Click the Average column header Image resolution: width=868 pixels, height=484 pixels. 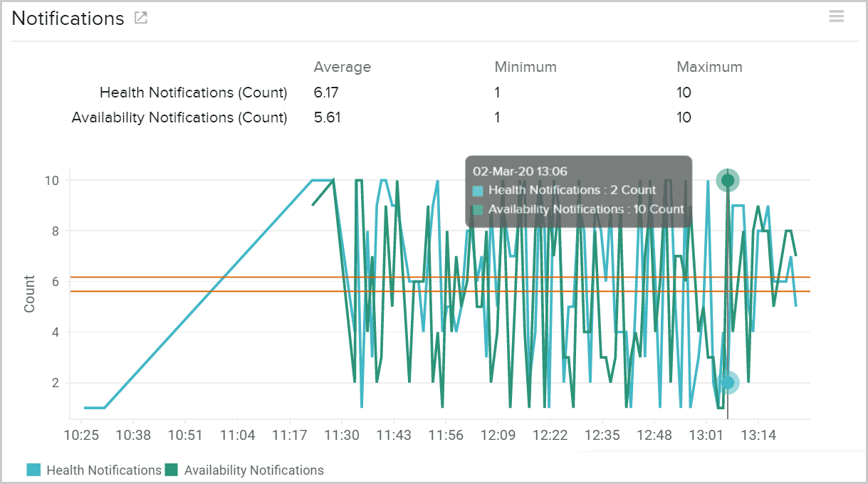click(343, 66)
